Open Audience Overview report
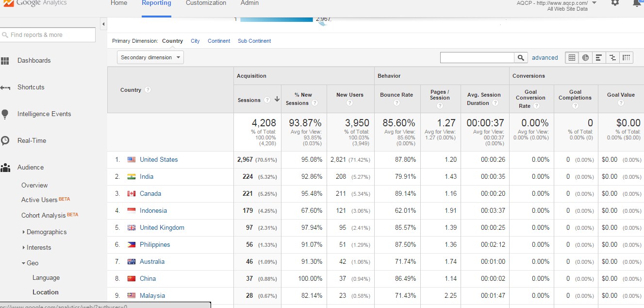Image resolution: width=644 pixels, height=308 pixels. tap(34, 186)
